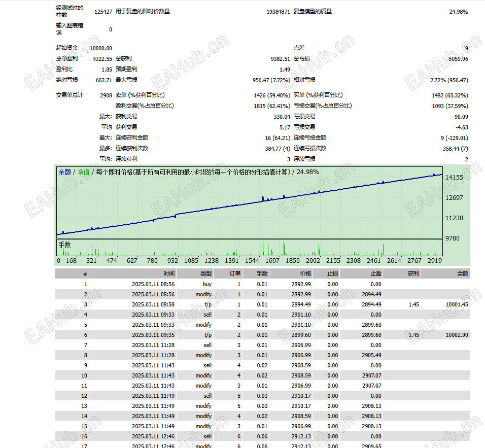
Task: Click the maximal consecutive profit 384.77 (4)
Action: click(278, 149)
